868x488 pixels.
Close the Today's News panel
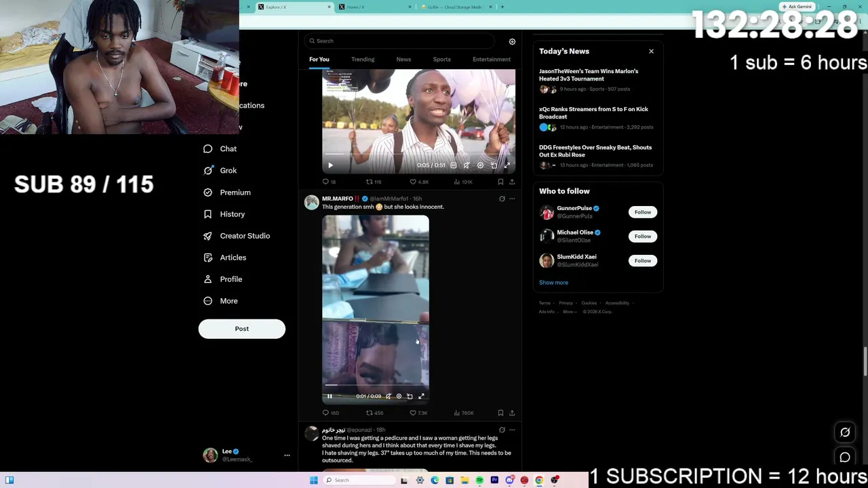pos(651,52)
